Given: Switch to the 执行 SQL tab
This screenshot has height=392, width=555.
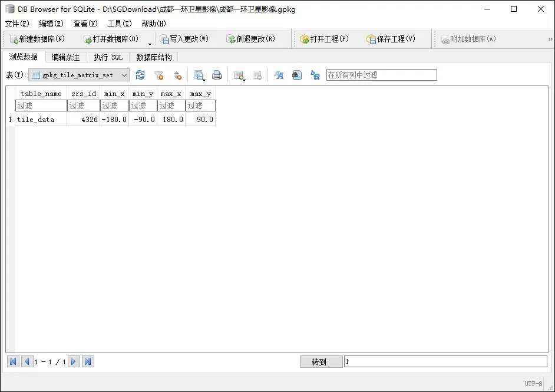Looking at the screenshot, I should 108,57.
